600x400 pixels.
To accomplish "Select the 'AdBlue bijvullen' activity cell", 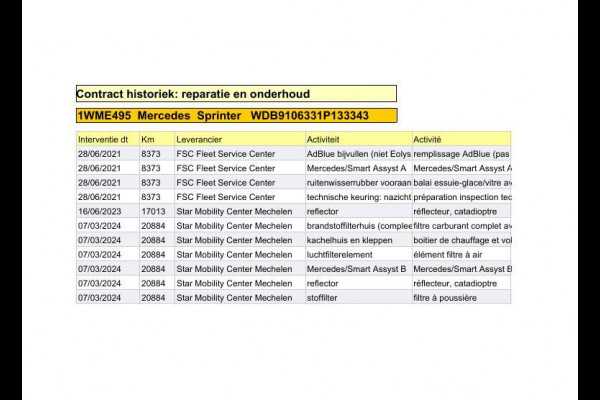I will 357,154.
